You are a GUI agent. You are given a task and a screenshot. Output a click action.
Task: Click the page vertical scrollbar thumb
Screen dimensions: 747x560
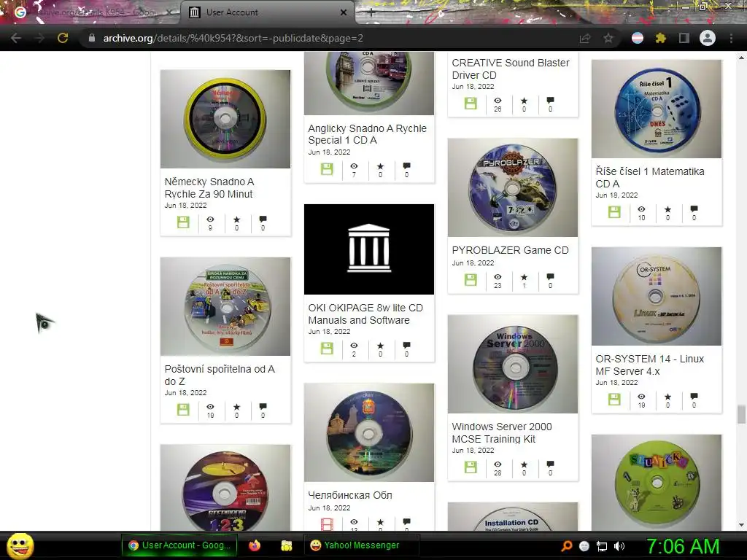[741, 414]
